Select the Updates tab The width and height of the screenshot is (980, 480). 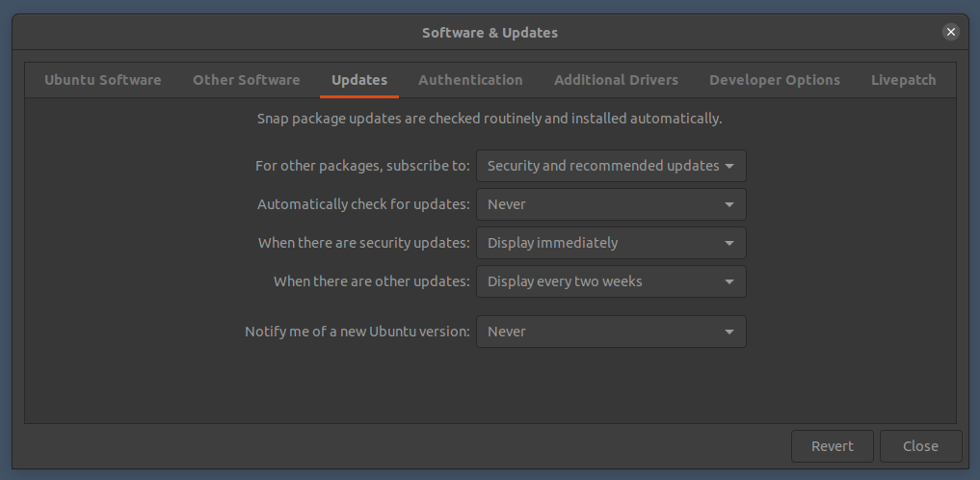[x=358, y=80]
